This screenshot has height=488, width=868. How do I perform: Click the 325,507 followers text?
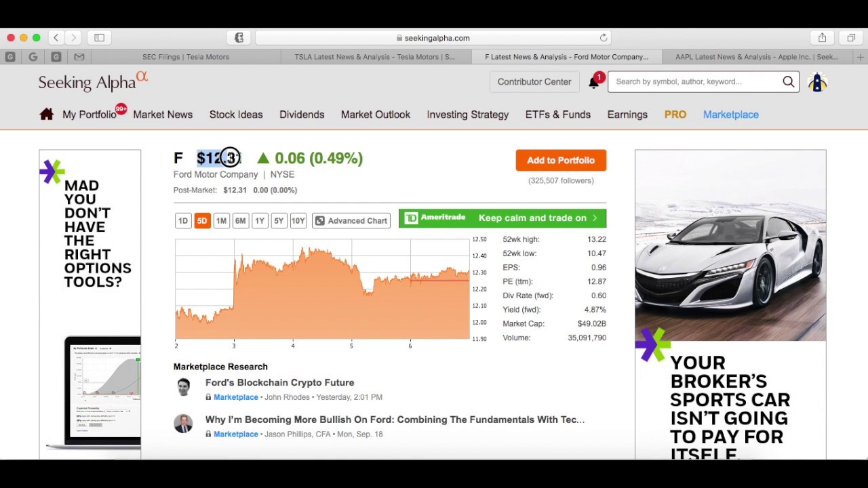[561, 181]
